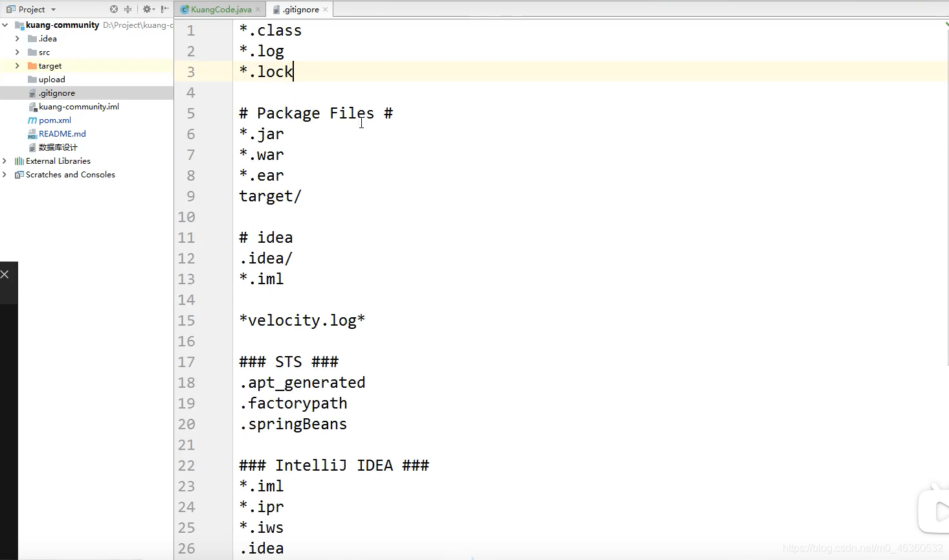Open the Project panel settings gear

click(148, 9)
